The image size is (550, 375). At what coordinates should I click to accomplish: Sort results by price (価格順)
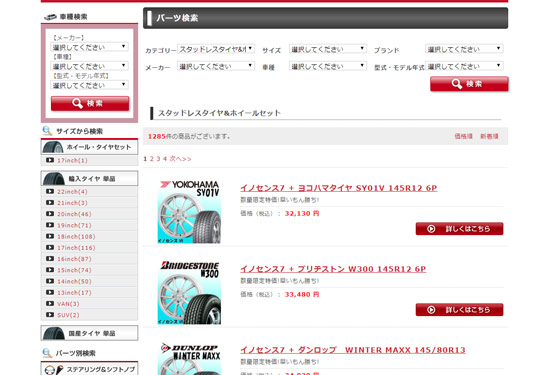tap(463, 136)
